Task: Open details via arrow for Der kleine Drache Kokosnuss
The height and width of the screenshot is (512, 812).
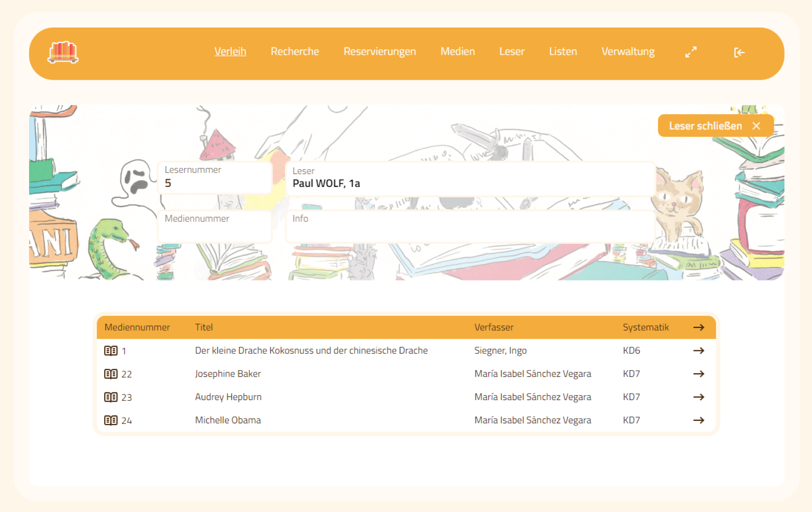Action: tap(699, 351)
